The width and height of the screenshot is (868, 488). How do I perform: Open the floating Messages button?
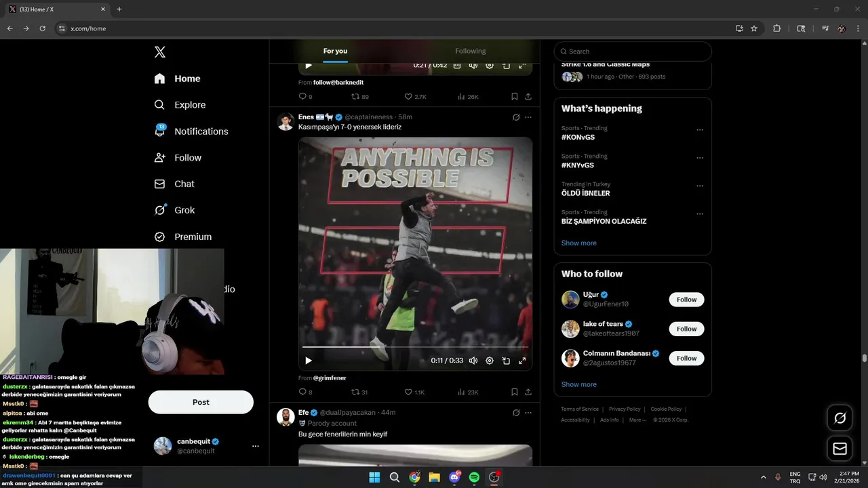pos(840,449)
